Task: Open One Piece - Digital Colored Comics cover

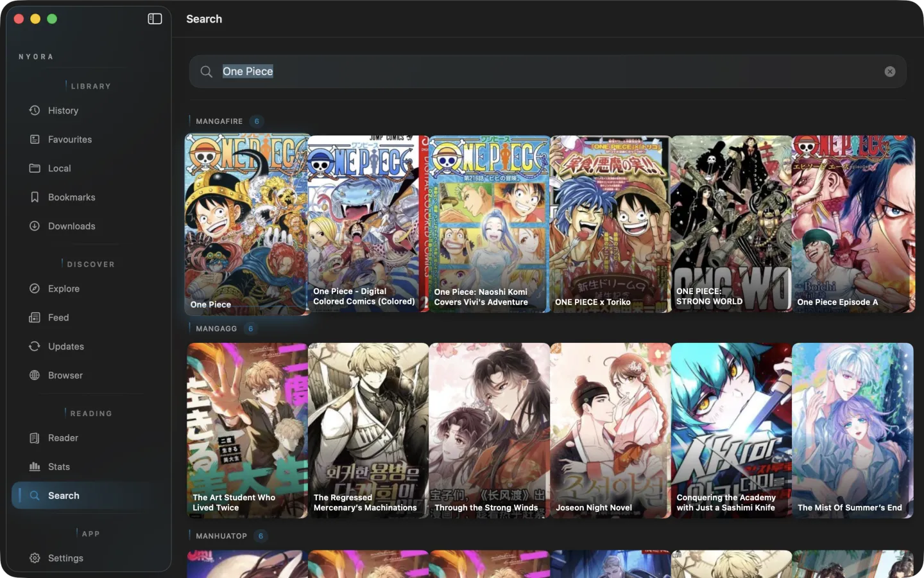Action: (368, 224)
